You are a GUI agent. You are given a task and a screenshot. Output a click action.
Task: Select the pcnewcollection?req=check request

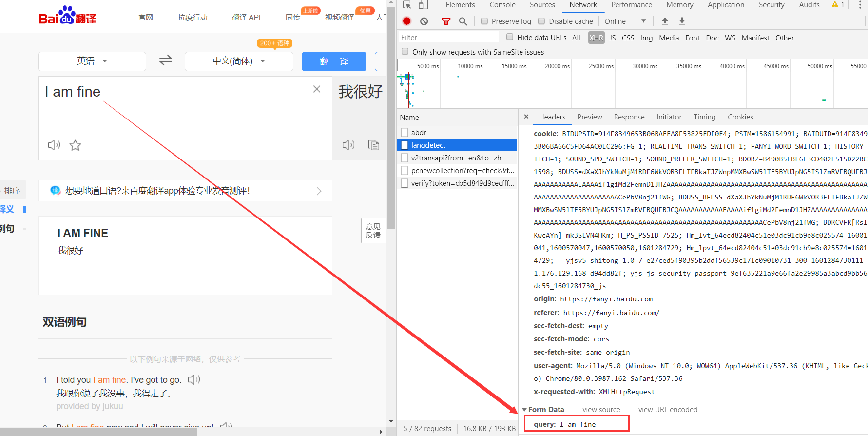click(457, 170)
